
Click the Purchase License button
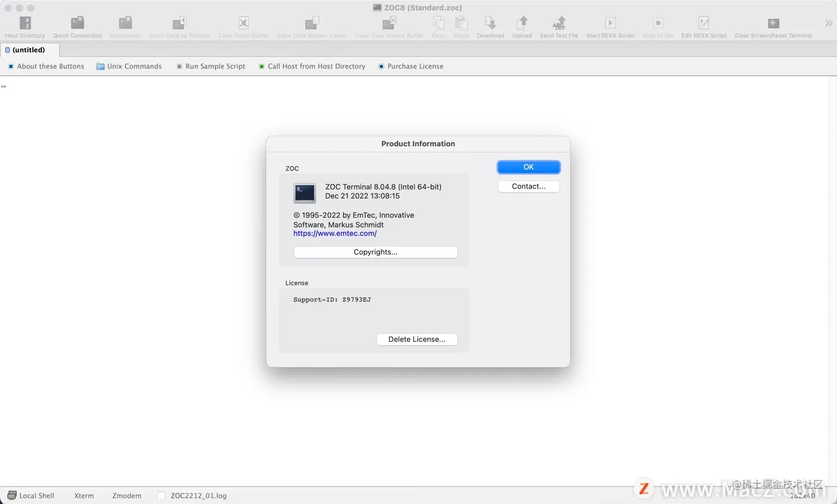(x=411, y=66)
